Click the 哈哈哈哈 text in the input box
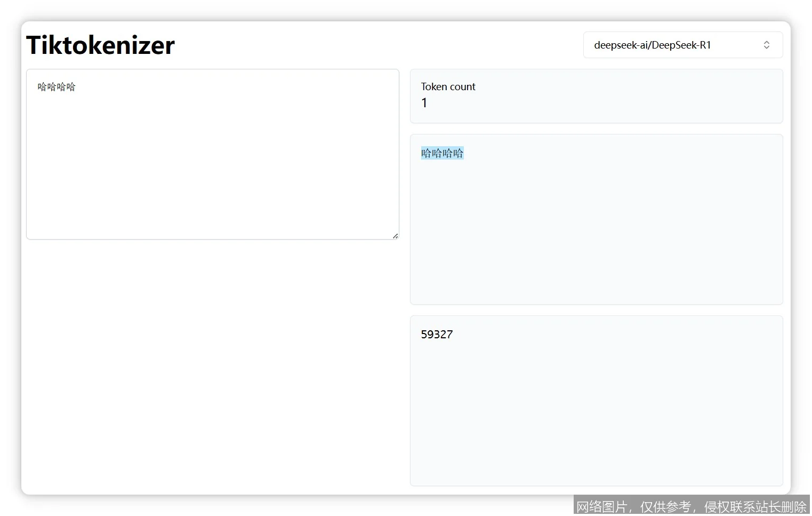 (x=57, y=87)
